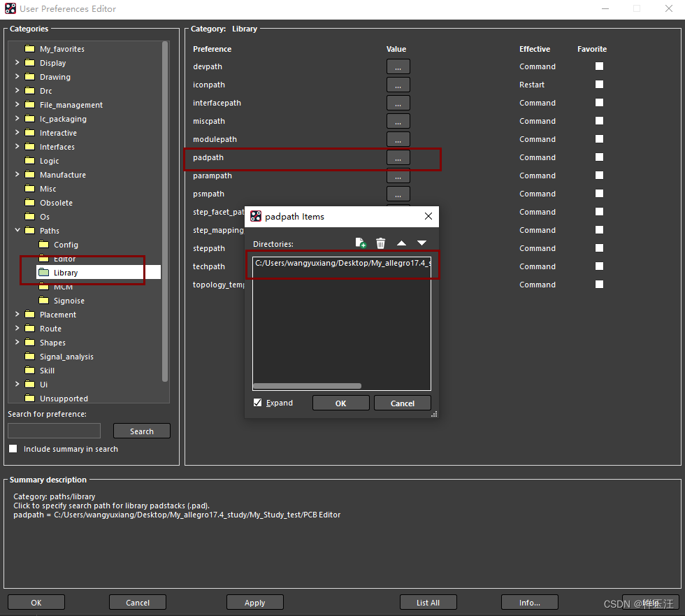Select the My_favorites category
The height and width of the screenshot is (616, 685).
coord(62,49)
